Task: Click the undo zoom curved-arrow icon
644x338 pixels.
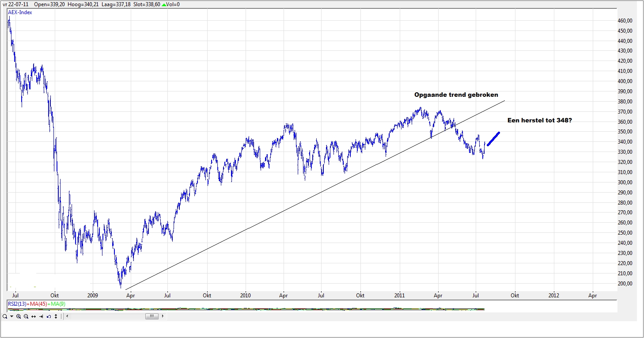Action: coord(49,316)
